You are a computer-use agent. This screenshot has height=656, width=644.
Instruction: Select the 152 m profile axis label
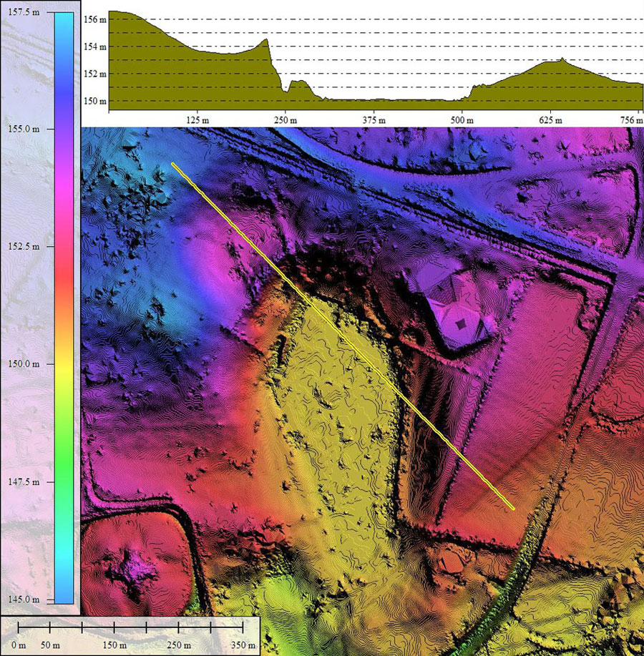point(95,74)
